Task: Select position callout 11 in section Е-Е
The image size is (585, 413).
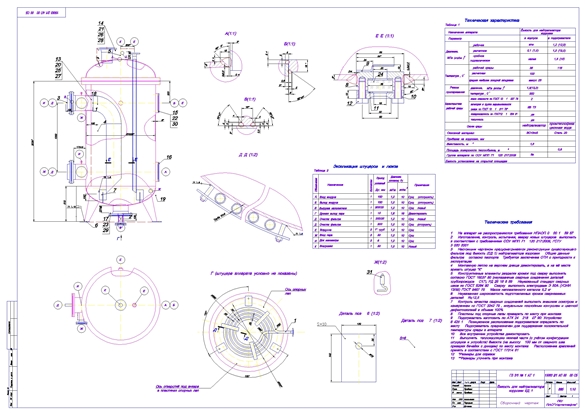Action: [x=376, y=109]
